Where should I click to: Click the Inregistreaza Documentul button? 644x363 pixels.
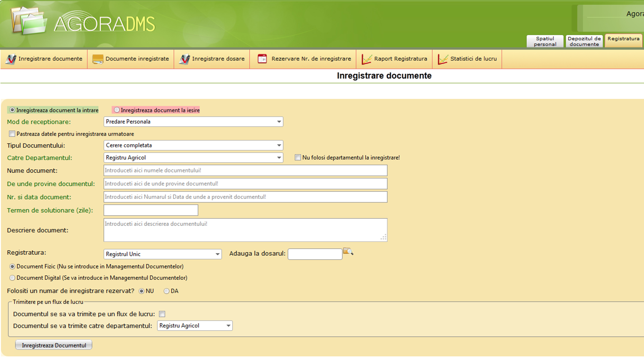[54, 345]
